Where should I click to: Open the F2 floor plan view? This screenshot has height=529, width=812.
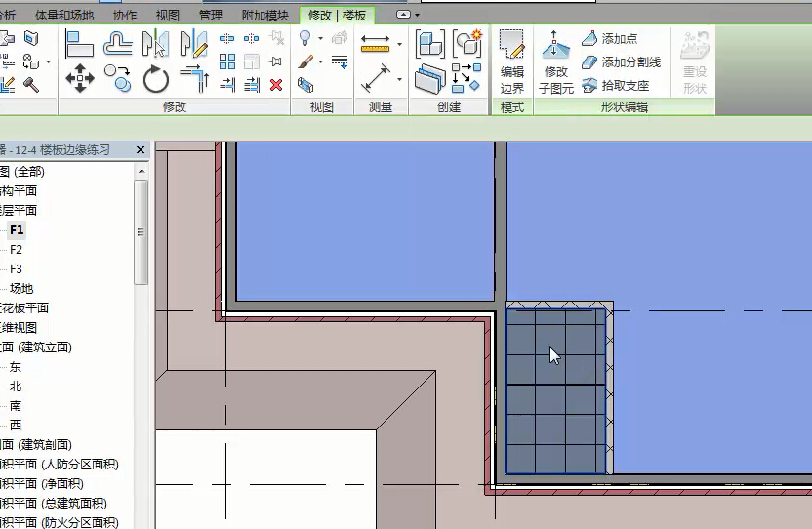(16, 249)
